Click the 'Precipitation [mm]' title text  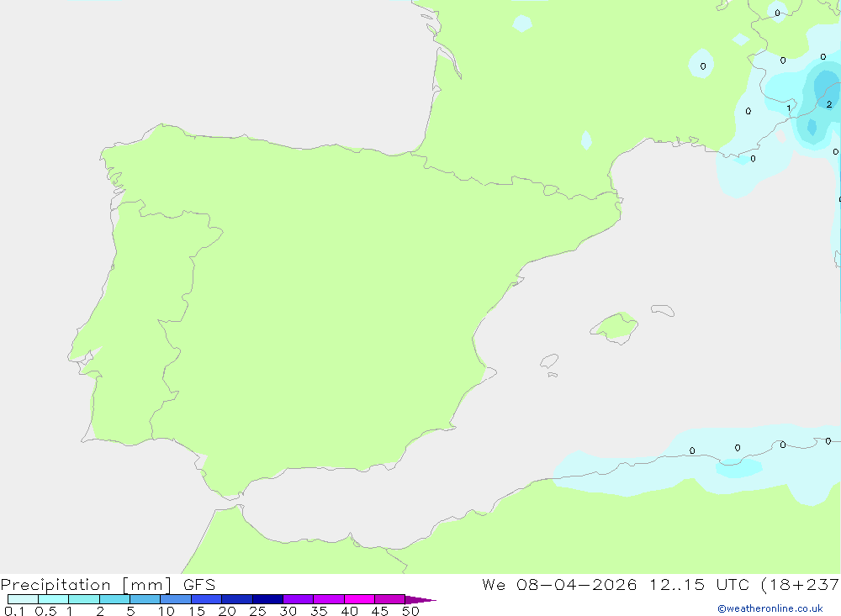[86, 585]
